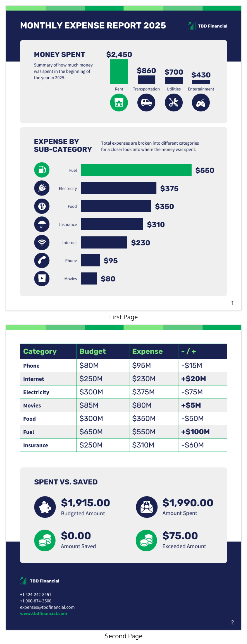Click the Insurance umbrella icon
The image size is (247, 644).
(x=42, y=224)
